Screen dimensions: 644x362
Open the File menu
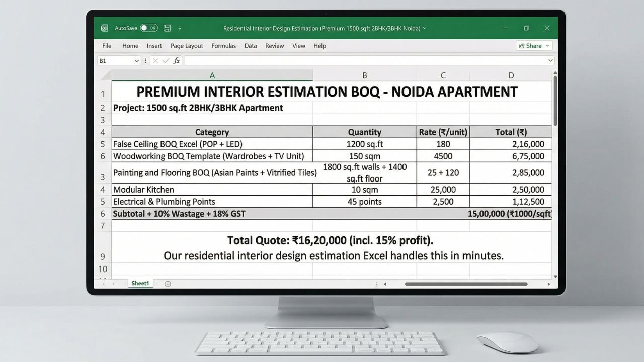point(107,46)
